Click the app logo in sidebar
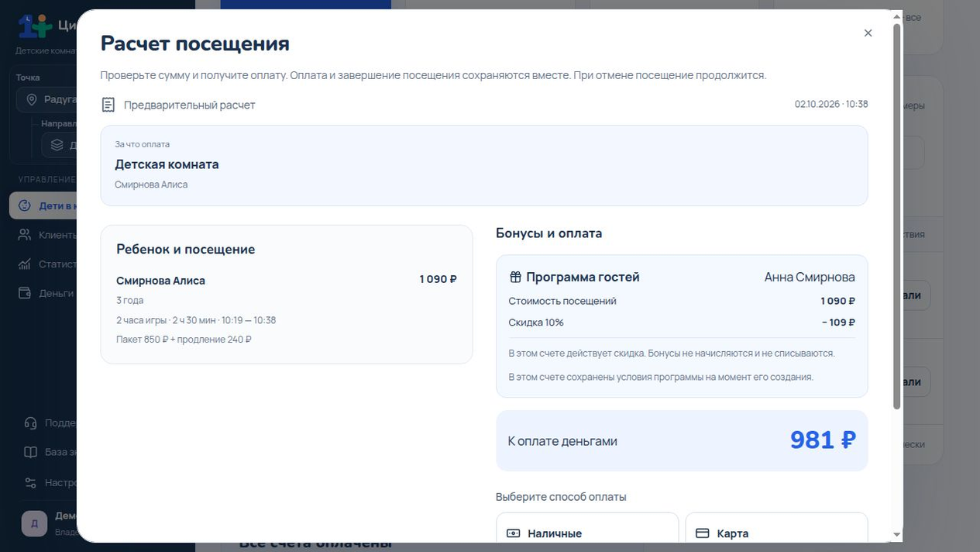The height and width of the screenshot is (552, 980). 35,26
